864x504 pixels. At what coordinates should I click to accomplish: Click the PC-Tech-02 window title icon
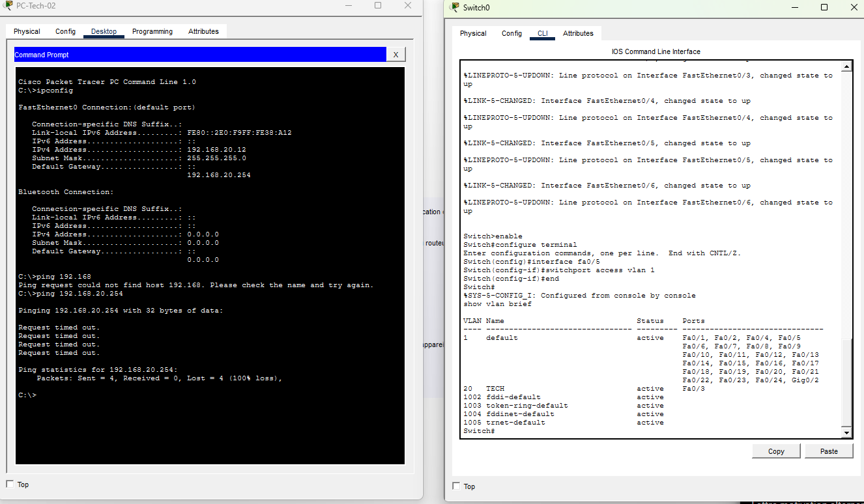8,6
